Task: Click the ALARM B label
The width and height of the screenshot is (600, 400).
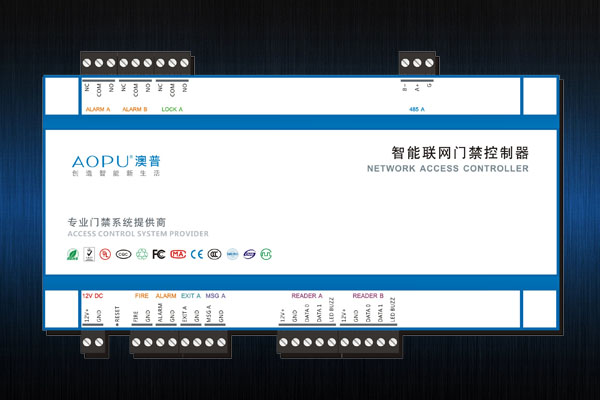Action: (135, 109)
